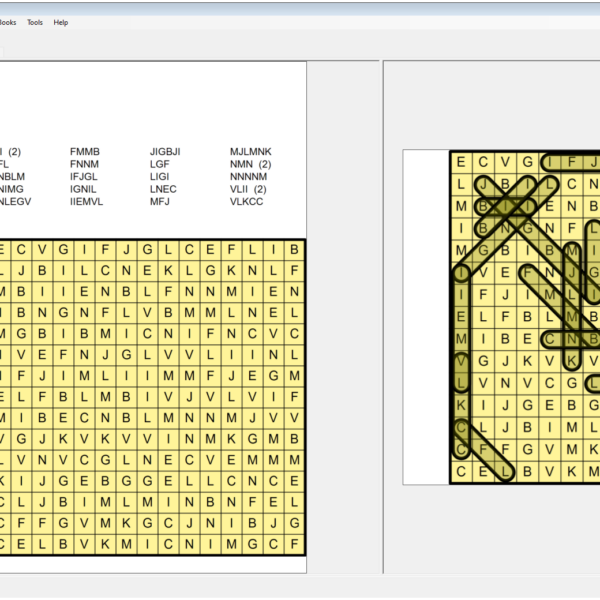The height and width of the screenshot is (600, 600).
Task: Open the Tools menu
Action: [35, 22]
